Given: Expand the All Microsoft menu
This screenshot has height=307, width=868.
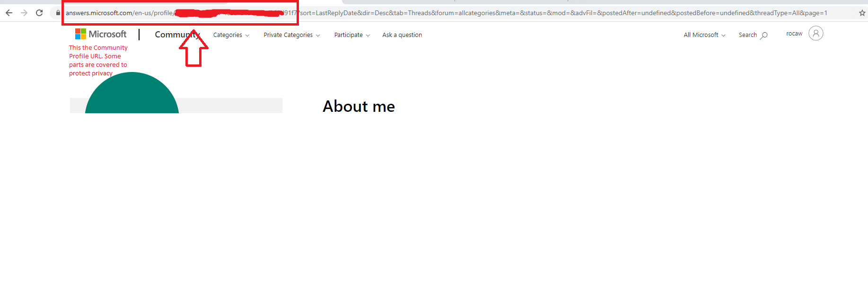Looking at the screenshot, I should click(704, 35).
